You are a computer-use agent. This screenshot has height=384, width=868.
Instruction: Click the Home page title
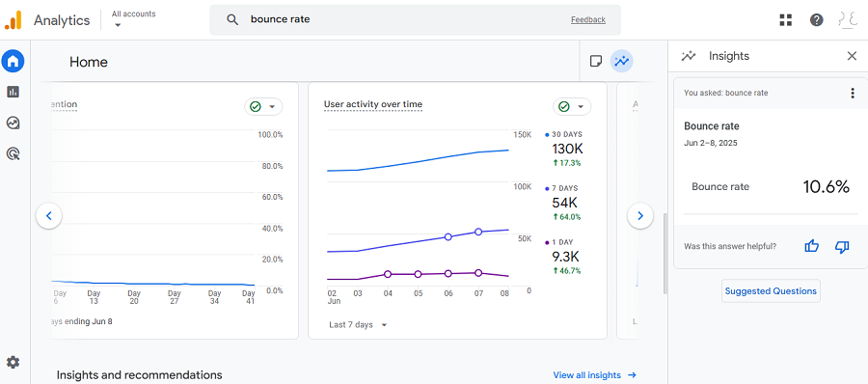click(x=89, y=62)
